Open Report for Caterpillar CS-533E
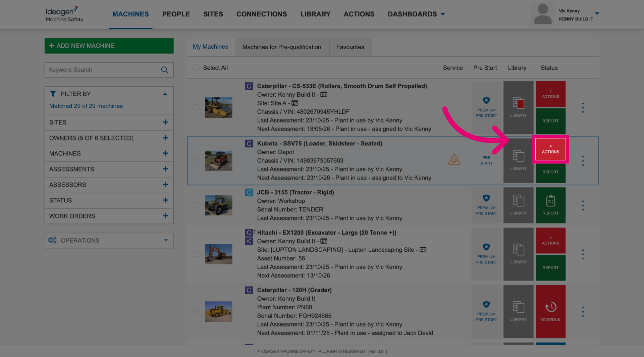 click(x=550, y=121)
